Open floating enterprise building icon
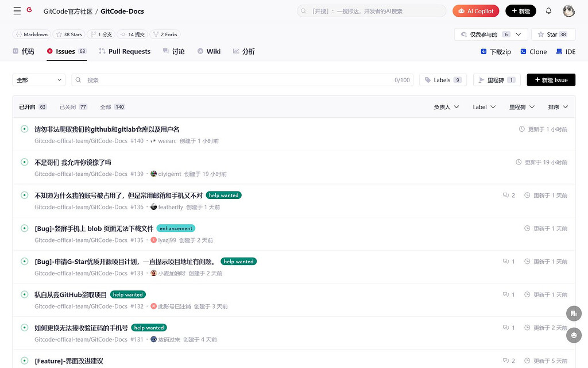Viewport: 588px width, 368px height. tap(574, 313)
